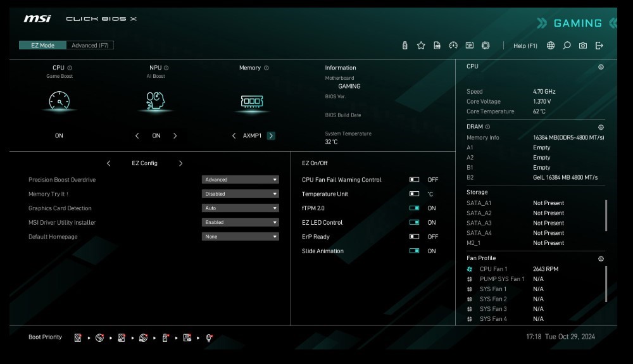
Task: Click NPU AI Boost next arrow
Action: click(x=175, y=136)
